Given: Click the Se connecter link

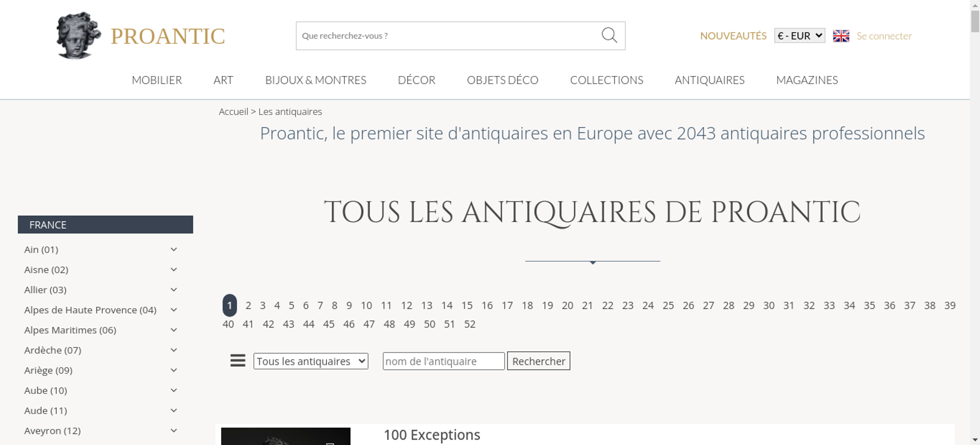Looking at the screenshot, I should click(x=884, y=36).
